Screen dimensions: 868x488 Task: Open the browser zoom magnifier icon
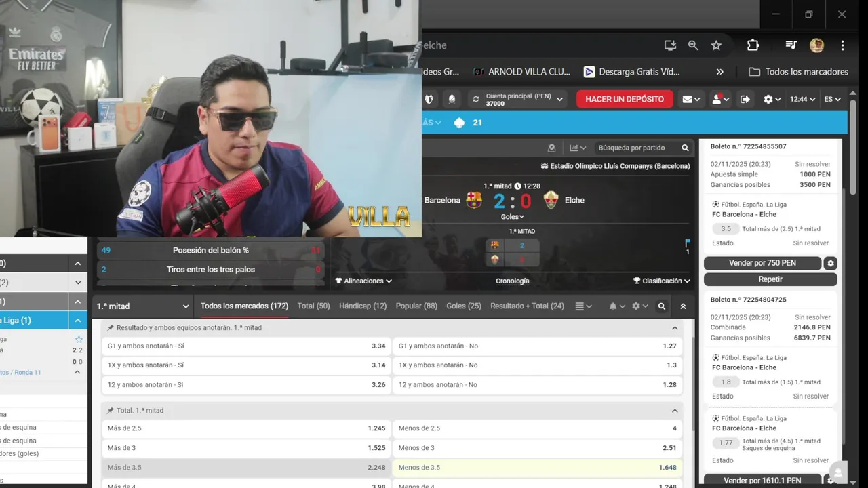[693, 45]
